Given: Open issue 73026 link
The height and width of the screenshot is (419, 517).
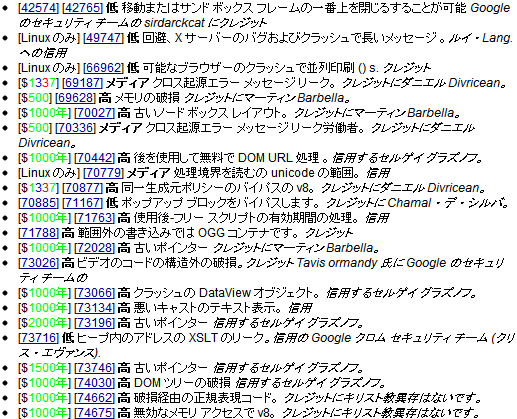Looking at the screenshot, I should pyautogui.click(x=38, y=263).
